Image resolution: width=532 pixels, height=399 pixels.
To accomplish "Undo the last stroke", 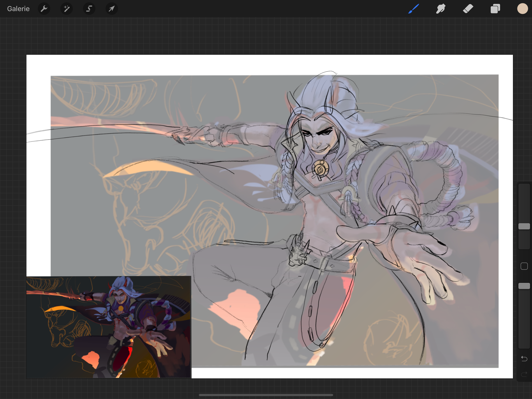I will (x=524, y=359).
